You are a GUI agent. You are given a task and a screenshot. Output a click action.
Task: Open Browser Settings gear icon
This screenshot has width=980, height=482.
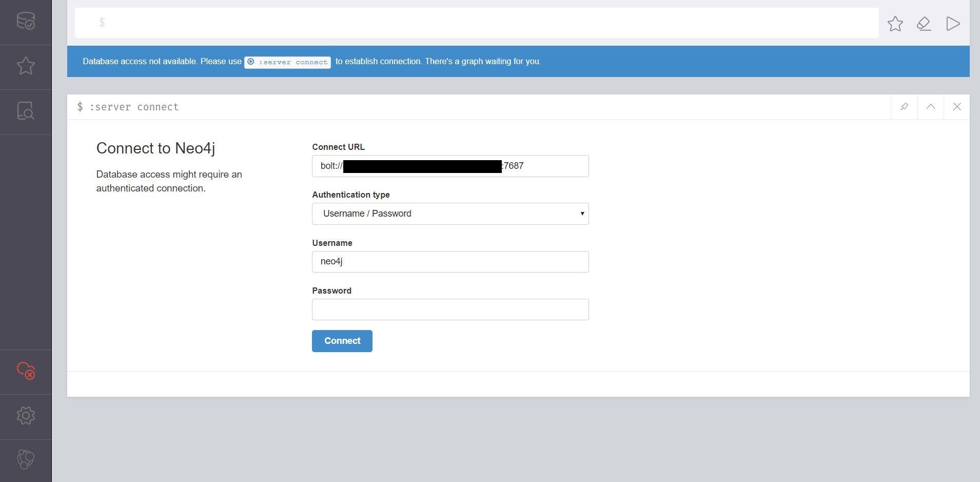[25, 415]
